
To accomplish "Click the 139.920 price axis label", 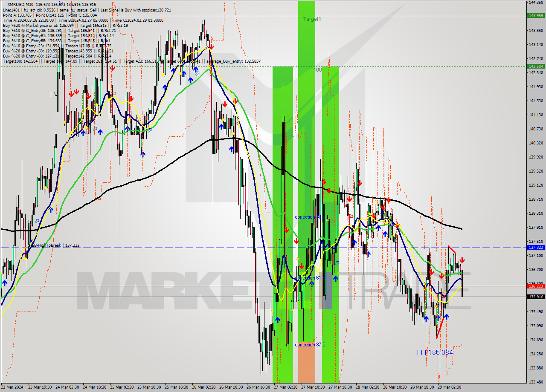I will click(x=536, y=157).
